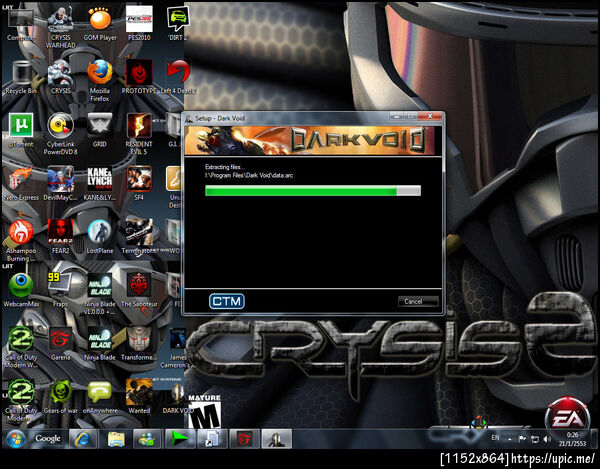Click the KANE&LY... game shortcut
Viewport: 600px width, 469px height.
(100, 184)
